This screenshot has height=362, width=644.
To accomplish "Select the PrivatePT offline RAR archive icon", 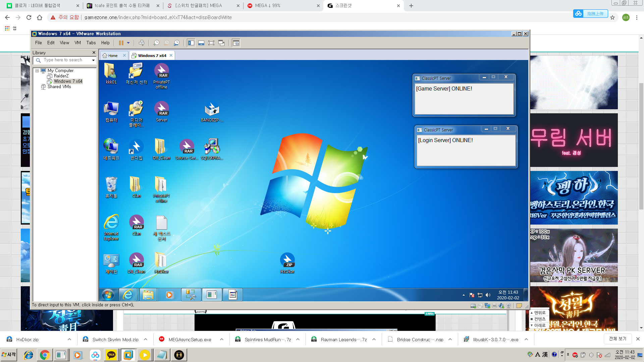I will pyautogui.click(x=162, y=76).
